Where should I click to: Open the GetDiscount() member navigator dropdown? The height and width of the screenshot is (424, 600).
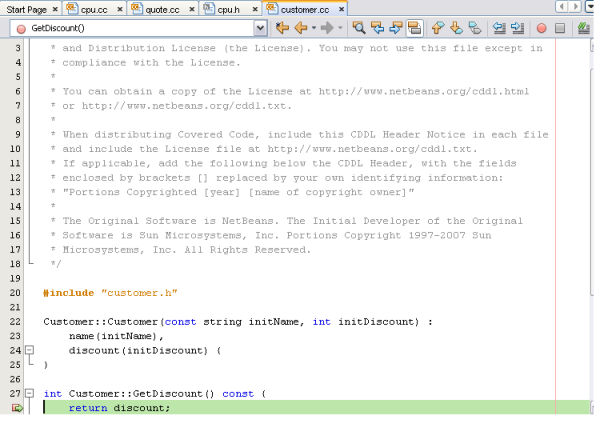point(260,28)
